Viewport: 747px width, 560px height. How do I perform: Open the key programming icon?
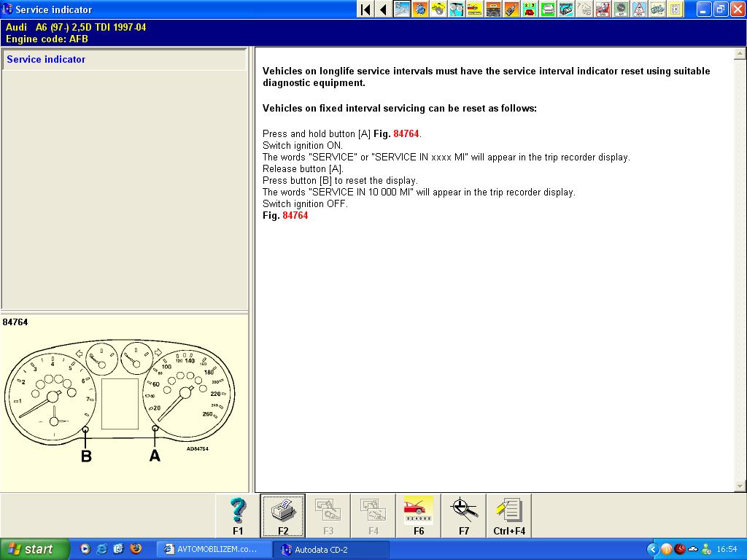pos(511,9)
